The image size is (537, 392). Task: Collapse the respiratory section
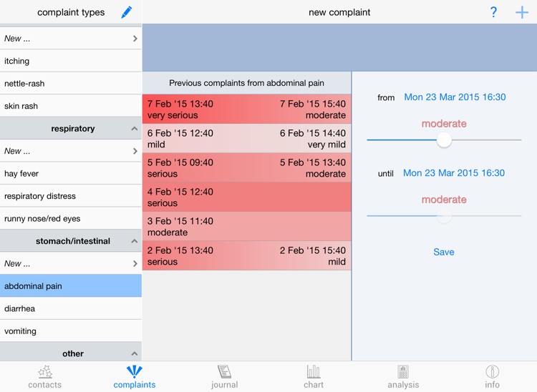[135, 129]
